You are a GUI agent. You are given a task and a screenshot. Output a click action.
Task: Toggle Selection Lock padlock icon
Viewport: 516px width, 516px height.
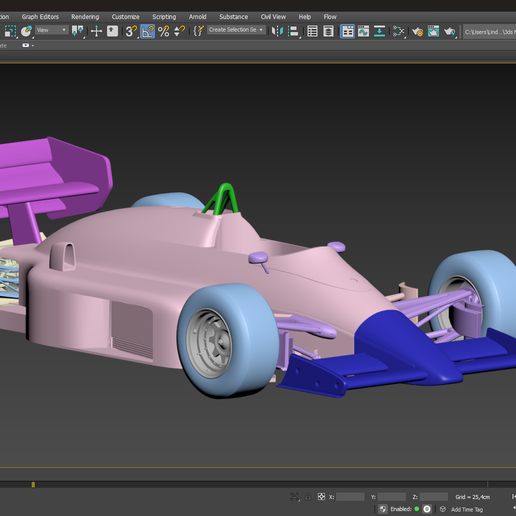point(308,497)
